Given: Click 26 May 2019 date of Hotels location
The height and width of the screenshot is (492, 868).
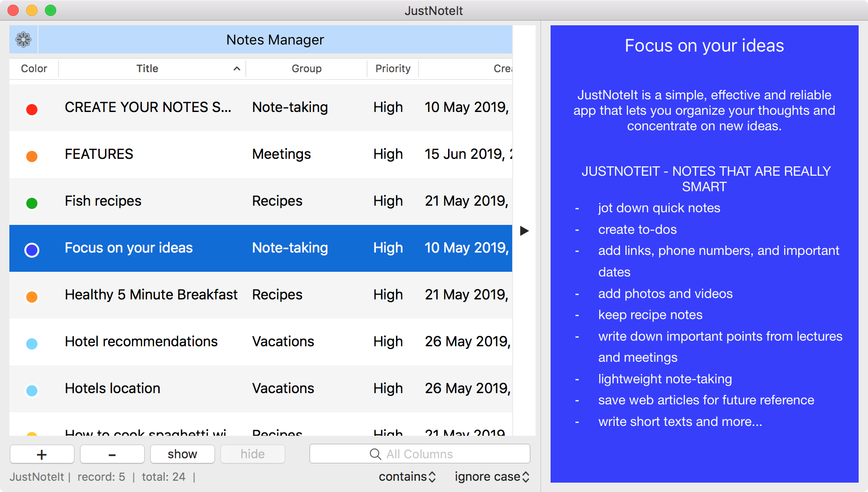Looking at the screenshot, I should [468, 388].
